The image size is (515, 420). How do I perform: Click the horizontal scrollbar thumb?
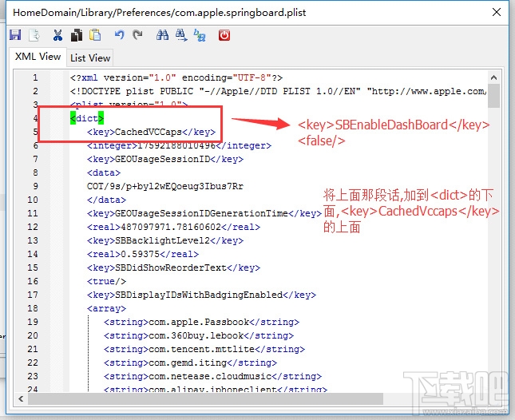tap(206, 398)
